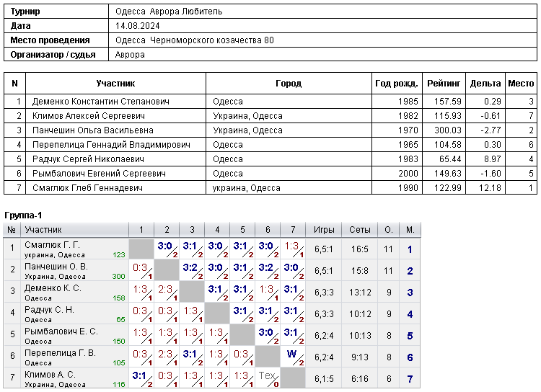
Task: Select 'Смаглюк Глеб Геннадевич' name
Action: pyautogui.click(x=87, y=188)
